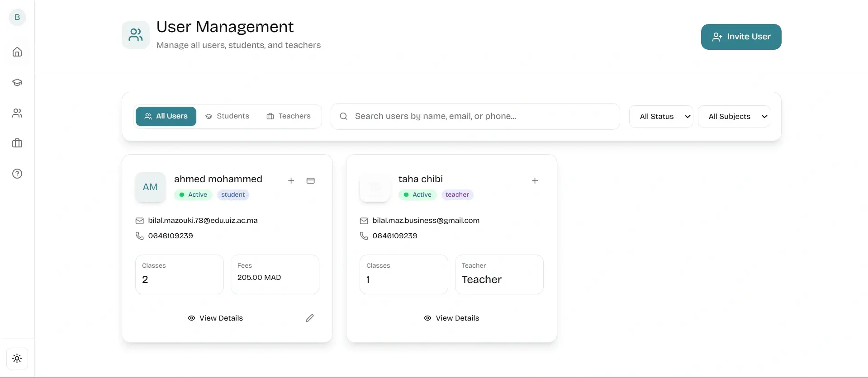Expand the All Status dropdown
The image size is (868, 378).
coord(661,117)
